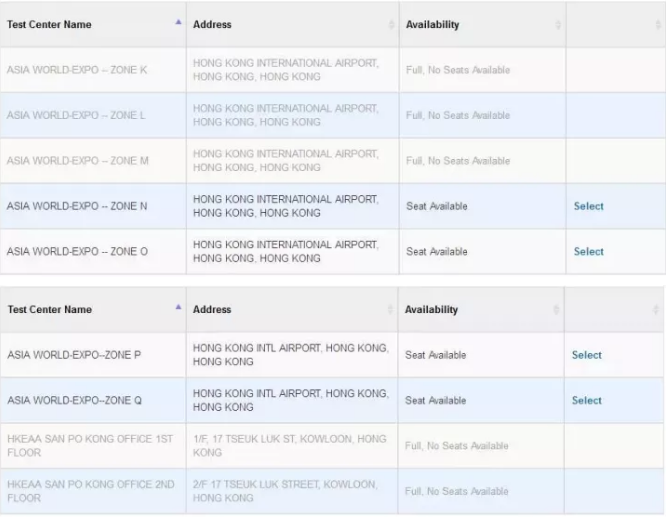The image size is (666, 517).
Task: Click '1/F, 17 TSEUK LUK ST' address cell
Action: [292, 446]
